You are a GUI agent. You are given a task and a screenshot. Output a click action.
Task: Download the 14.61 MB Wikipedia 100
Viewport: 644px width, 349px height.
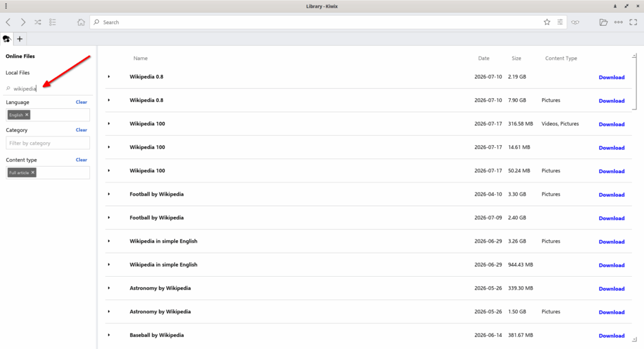(611, 147)
